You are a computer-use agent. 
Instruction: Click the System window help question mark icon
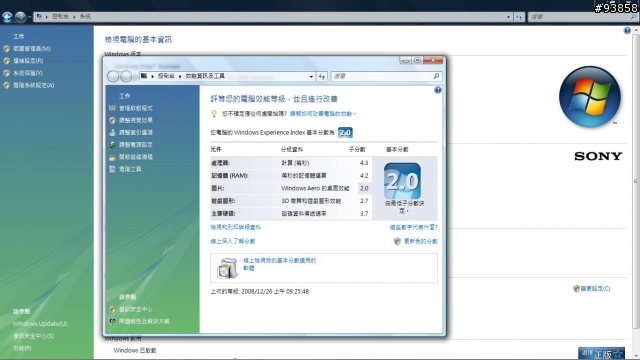pyautogui.click(x=627, y=31)
